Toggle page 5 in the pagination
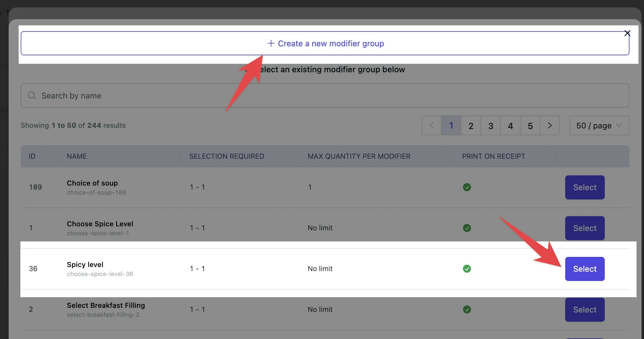The height and width of the screenshot is (339, 644). click(x=530, y=125)
